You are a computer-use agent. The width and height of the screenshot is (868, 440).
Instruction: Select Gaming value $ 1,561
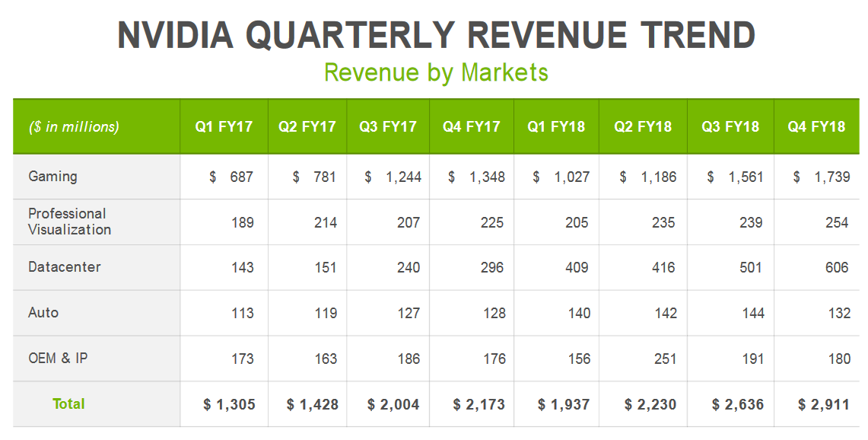[x=735, y=177]
